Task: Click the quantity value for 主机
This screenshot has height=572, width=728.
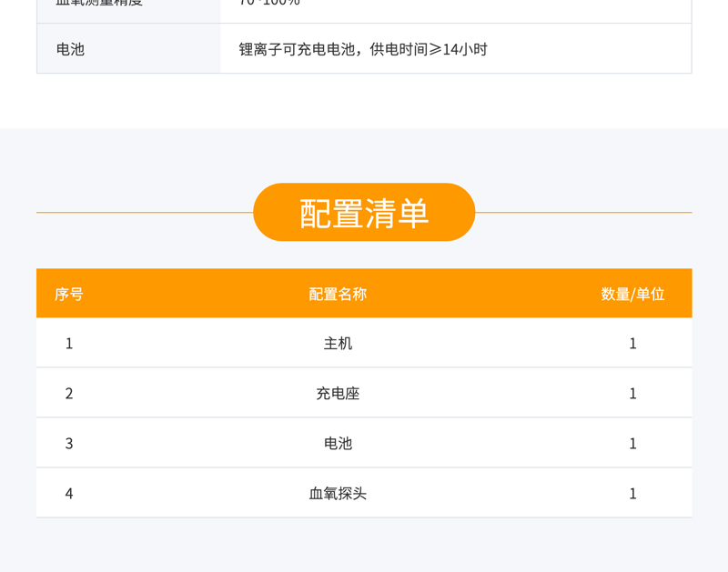Action: pyautogui.click(x=632, y=344)
